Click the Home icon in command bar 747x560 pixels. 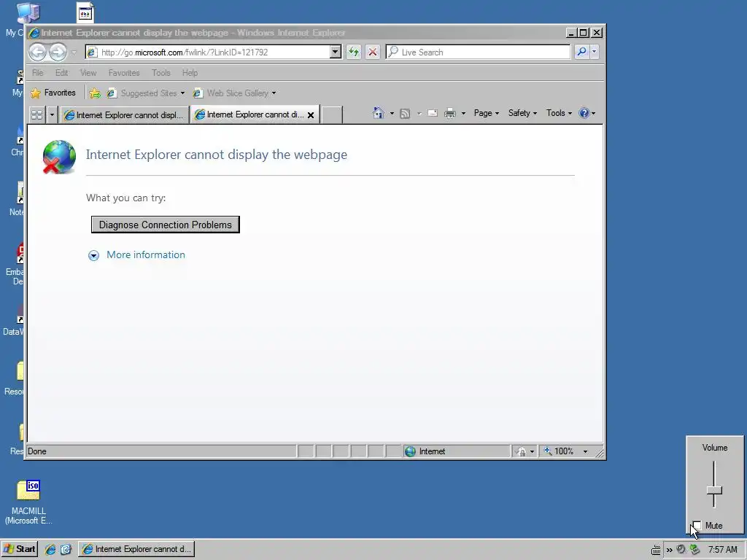point(379,113)
